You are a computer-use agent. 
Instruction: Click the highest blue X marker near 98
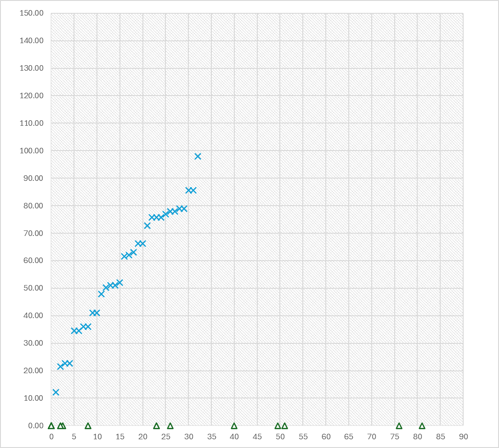pyautogui.click(x=198, y=156)
